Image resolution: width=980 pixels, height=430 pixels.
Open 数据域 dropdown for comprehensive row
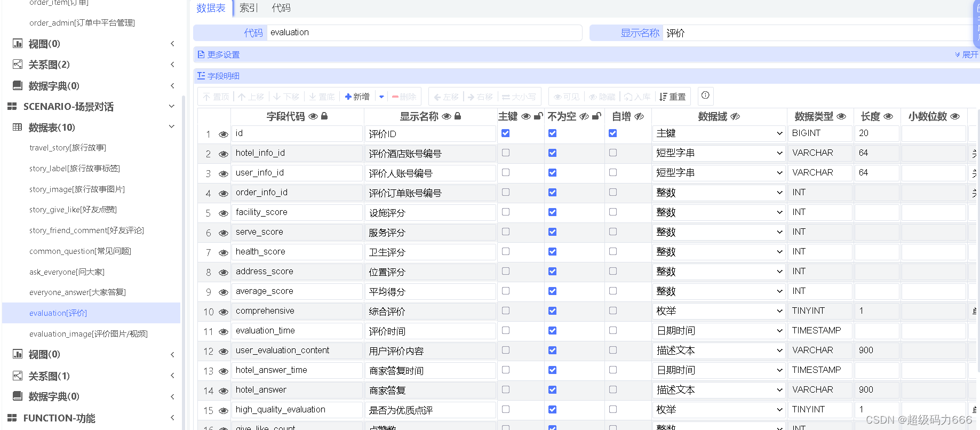719,311
